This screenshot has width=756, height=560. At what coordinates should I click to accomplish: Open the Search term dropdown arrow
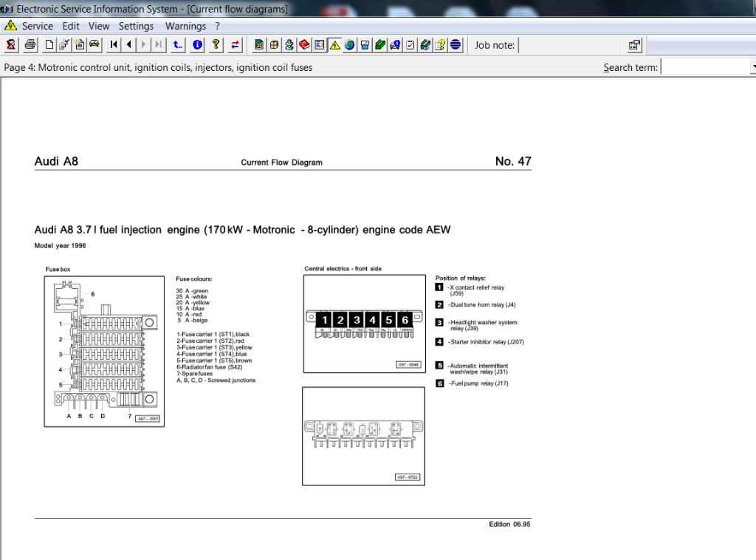752,67
